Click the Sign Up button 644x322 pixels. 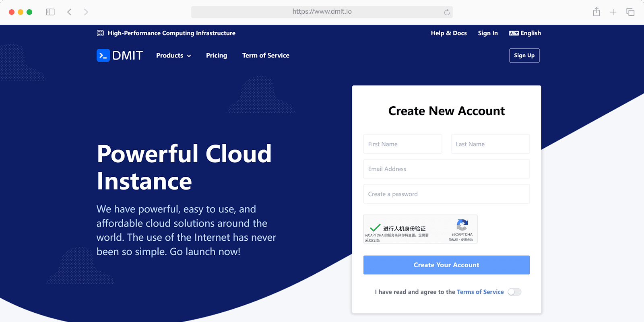point(524,56)
